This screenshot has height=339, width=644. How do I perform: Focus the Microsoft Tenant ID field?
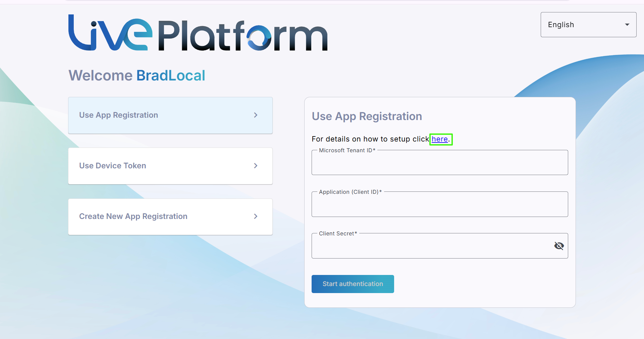click(x=439, y=163)
